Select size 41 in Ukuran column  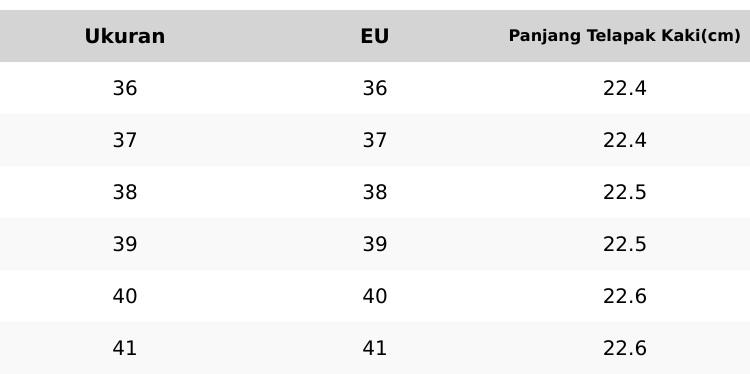(125, 348)
